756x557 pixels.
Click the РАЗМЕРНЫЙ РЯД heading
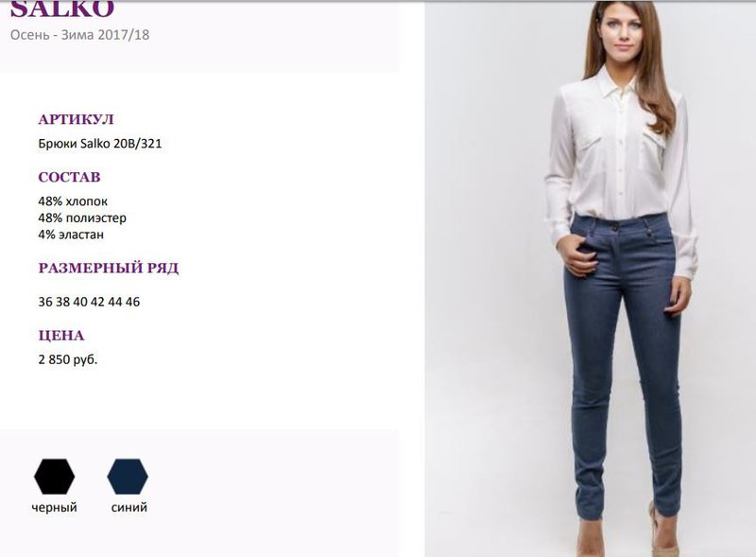point(109,268)
